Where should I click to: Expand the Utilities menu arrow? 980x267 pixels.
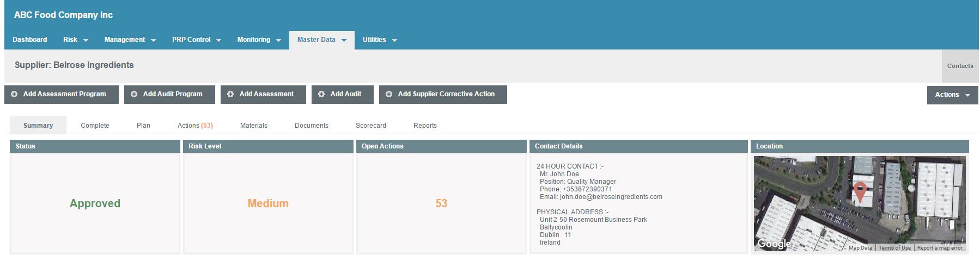click(394, 40)
